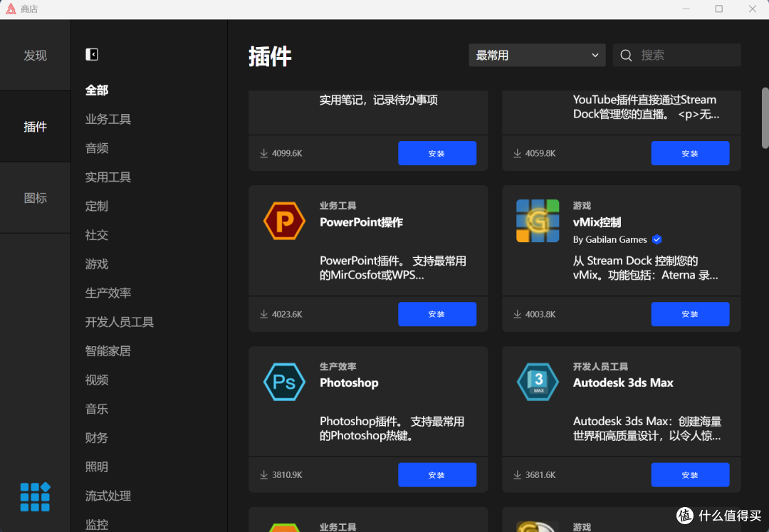Install the YouTube plugin with 4059.8K downloads

click(690, 153)
